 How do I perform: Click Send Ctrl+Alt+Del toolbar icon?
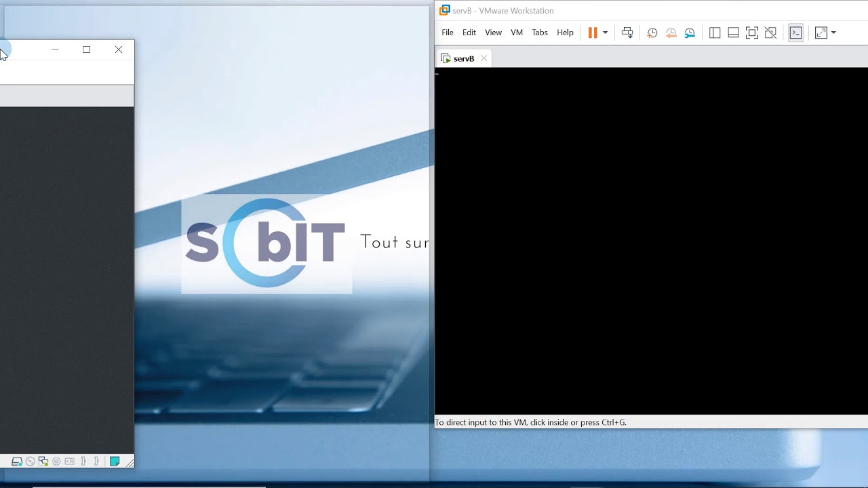[x=627, y=33]
